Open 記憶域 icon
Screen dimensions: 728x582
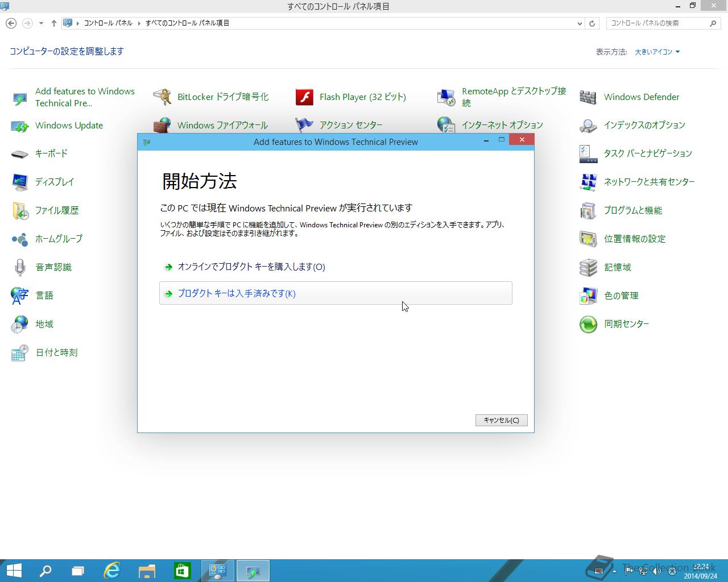[x=588, y=268]
